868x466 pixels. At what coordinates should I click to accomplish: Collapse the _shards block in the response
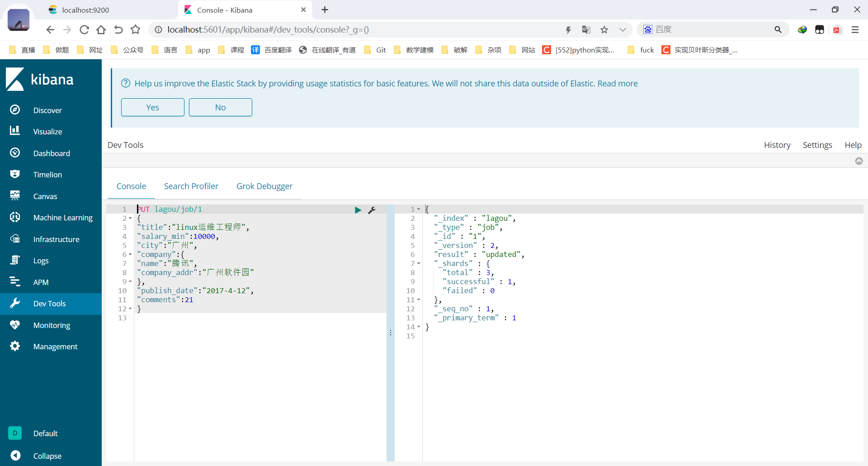tap(419, 264)
